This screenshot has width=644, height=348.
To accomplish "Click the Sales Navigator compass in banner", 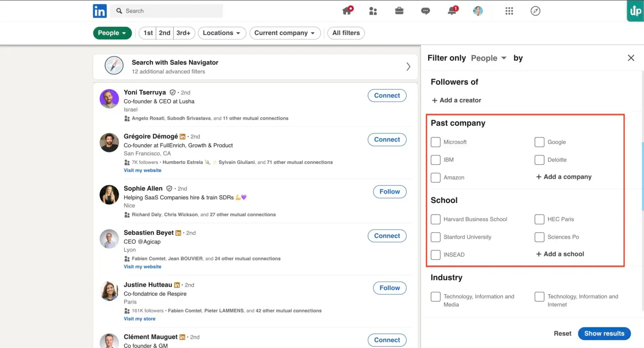I will point(114,66).
